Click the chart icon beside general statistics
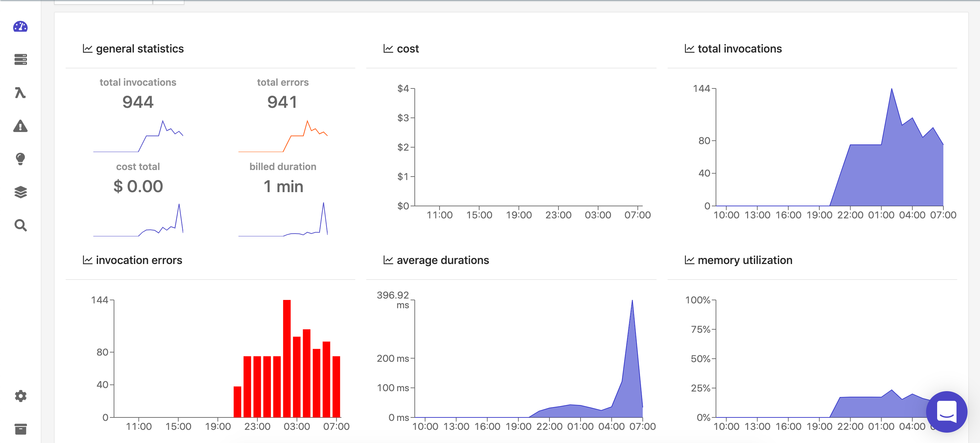Image resolution: width=980 pixels, height=443 pixels. pos(87,49)
